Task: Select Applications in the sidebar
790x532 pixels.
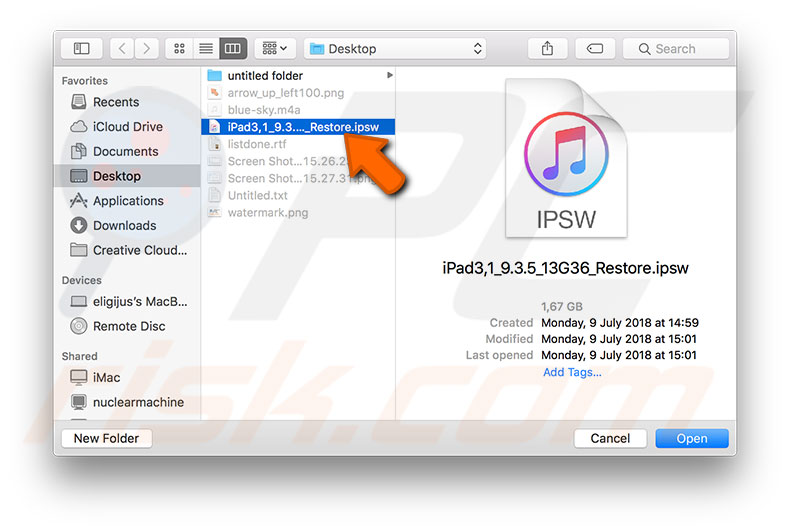Action: (128, 201)
